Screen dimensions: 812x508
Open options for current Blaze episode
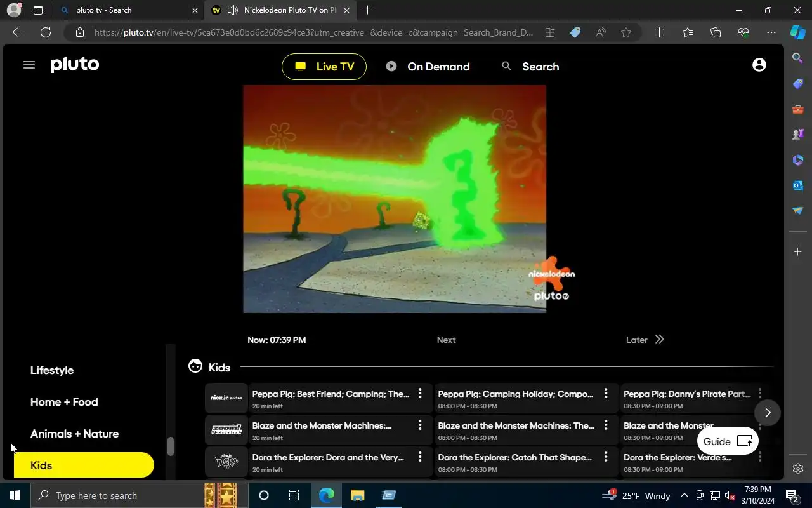(420, 425)
